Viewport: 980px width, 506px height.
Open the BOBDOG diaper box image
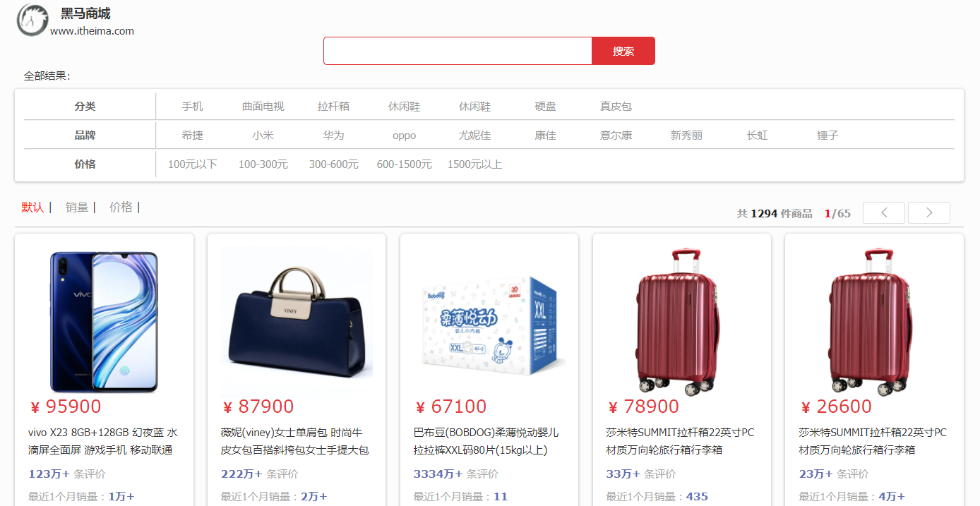coord(489,323)
